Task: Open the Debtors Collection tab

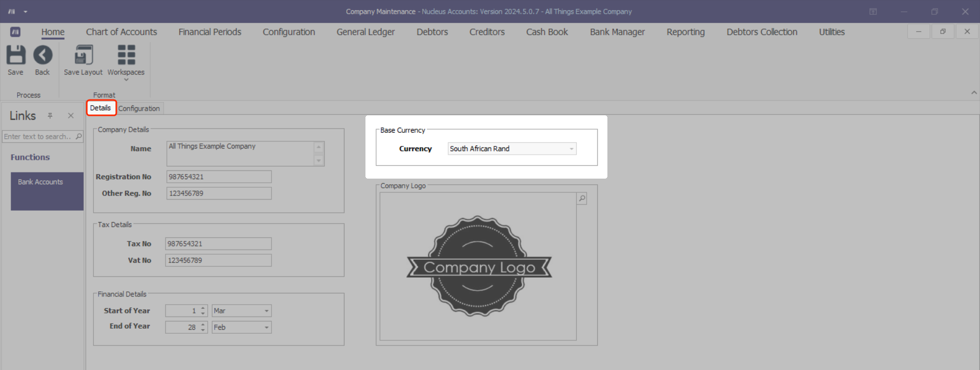Action: tap(762, 32)
